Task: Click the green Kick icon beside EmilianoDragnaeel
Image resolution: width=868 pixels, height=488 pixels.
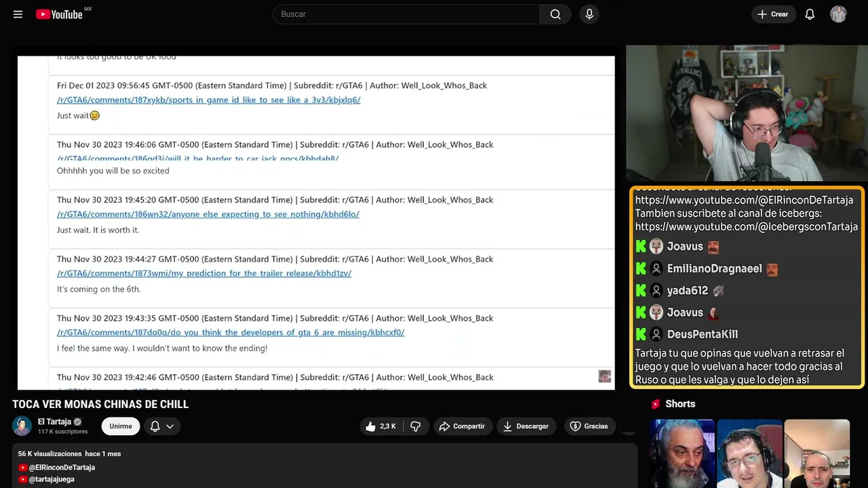Action: 641,268
